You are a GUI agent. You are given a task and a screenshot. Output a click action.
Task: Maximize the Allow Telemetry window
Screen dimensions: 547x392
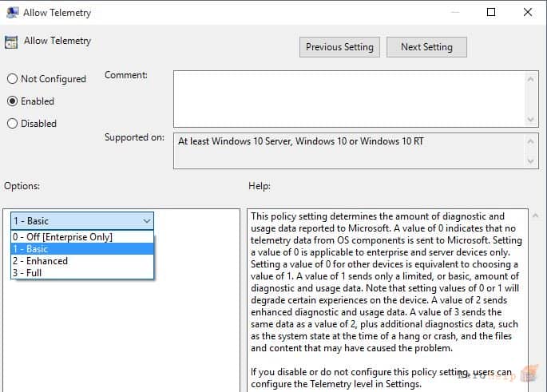[491, 12]
